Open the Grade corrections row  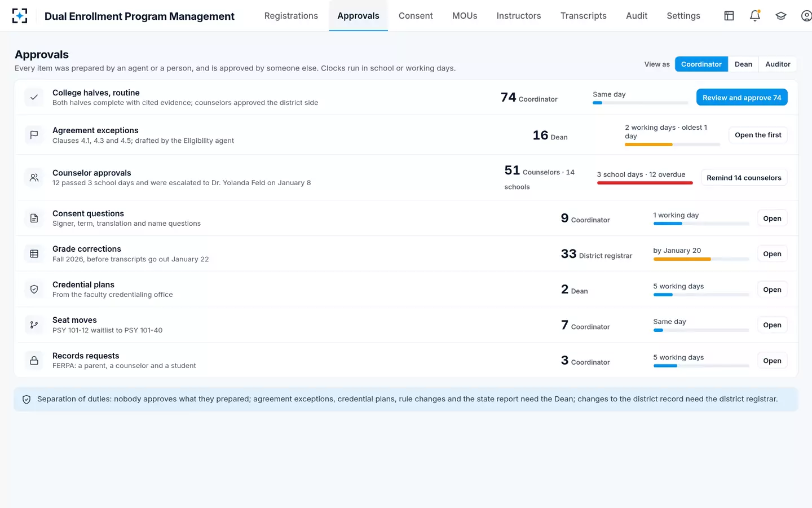(772, 254)
